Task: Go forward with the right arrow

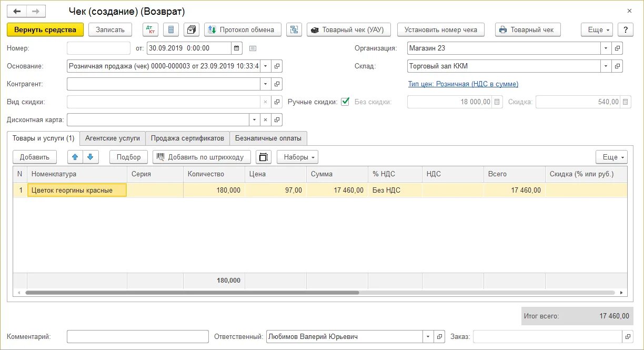Action: [x=36, y=11]
